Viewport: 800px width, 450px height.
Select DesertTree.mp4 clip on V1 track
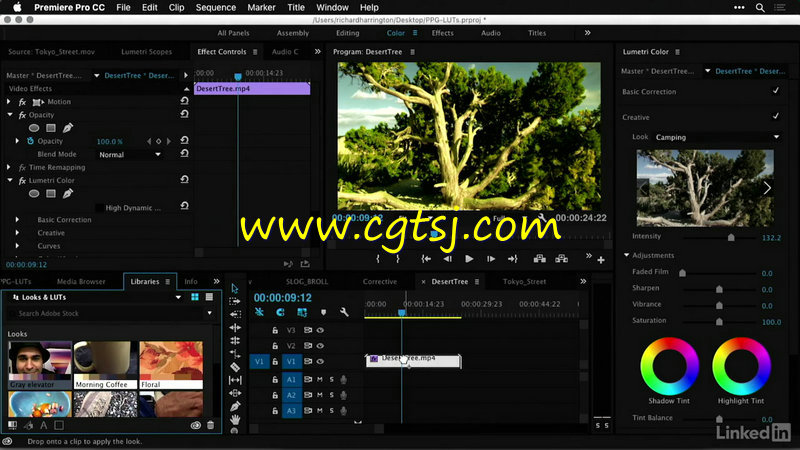pyautogui.click(x=413, y=361)
